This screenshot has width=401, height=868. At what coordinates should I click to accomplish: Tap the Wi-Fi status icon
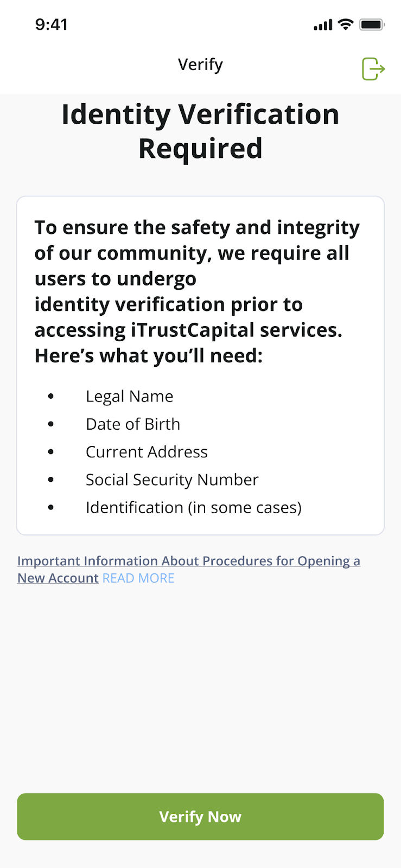tap(345, 24)
